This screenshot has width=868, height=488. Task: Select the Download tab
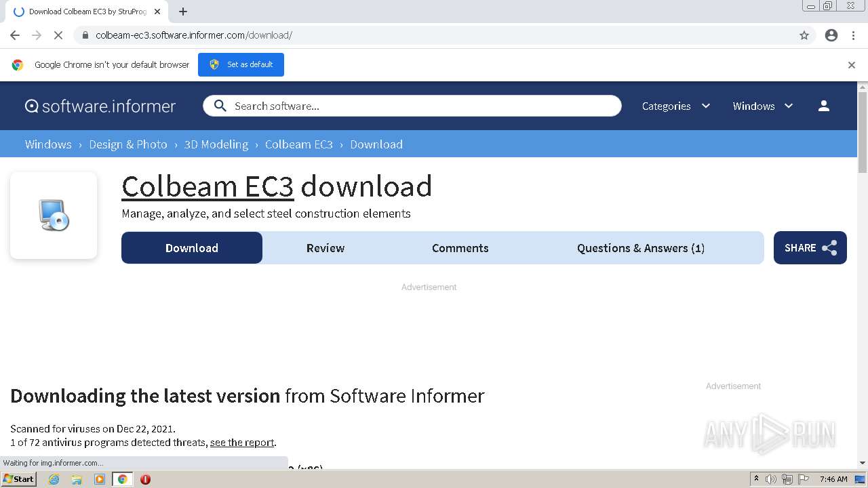(192, 248)
